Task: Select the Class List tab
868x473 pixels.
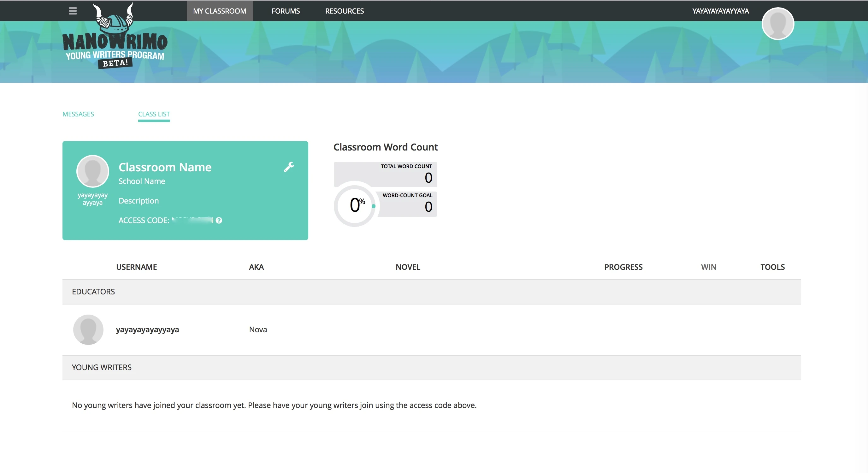Action: (x=154, y=114)
